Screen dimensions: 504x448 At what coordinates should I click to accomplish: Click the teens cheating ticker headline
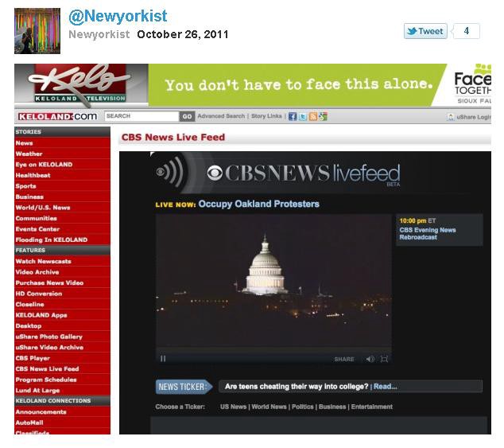pos(297,387)
